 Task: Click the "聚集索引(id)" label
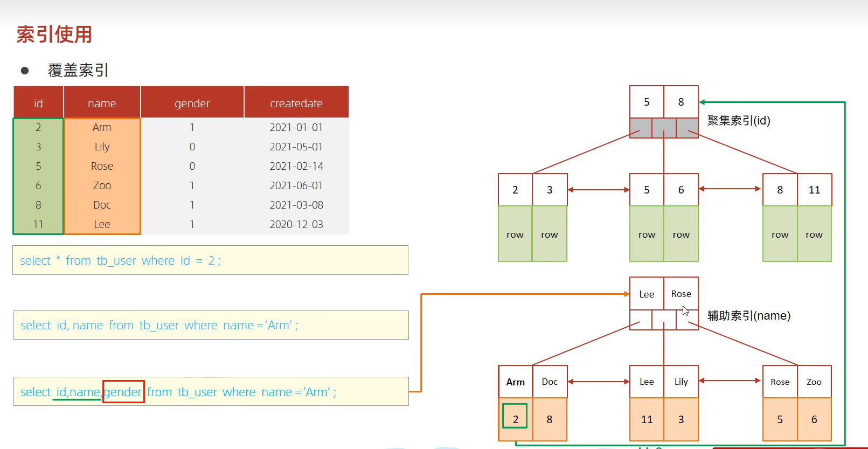[x=739, y=121]
